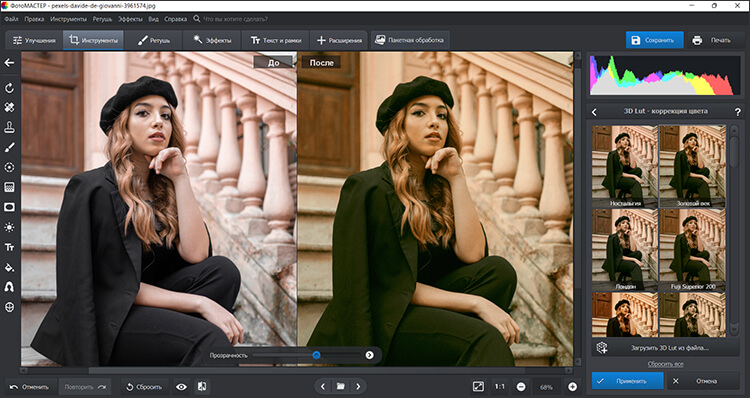This screenshot has height=398, width=750.
Task: Select the correction brush tool
Action: [x=9, y=147]
